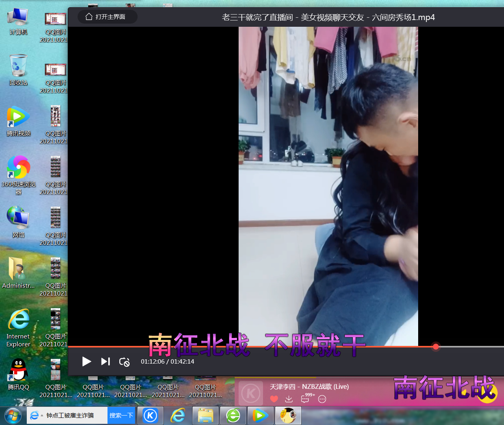Screen dimensions: 504x425
Task: Select the Administrator folder icon
Action: pos(18,273)
